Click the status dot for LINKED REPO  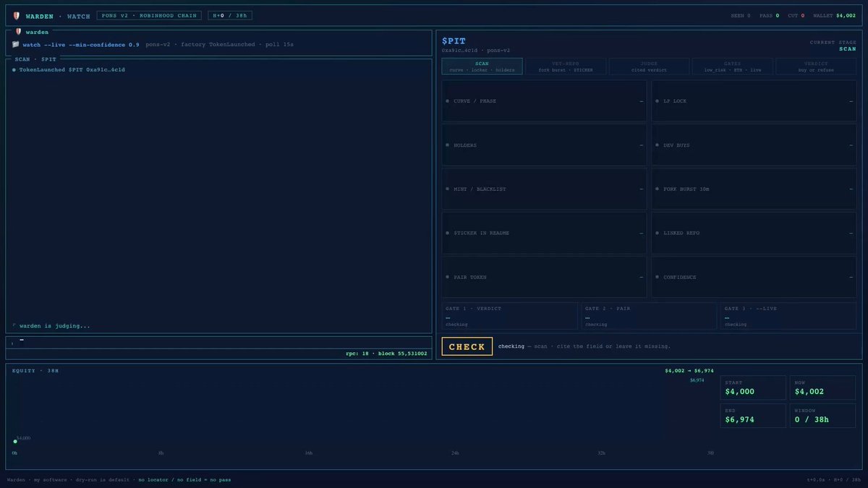[657, 233]
